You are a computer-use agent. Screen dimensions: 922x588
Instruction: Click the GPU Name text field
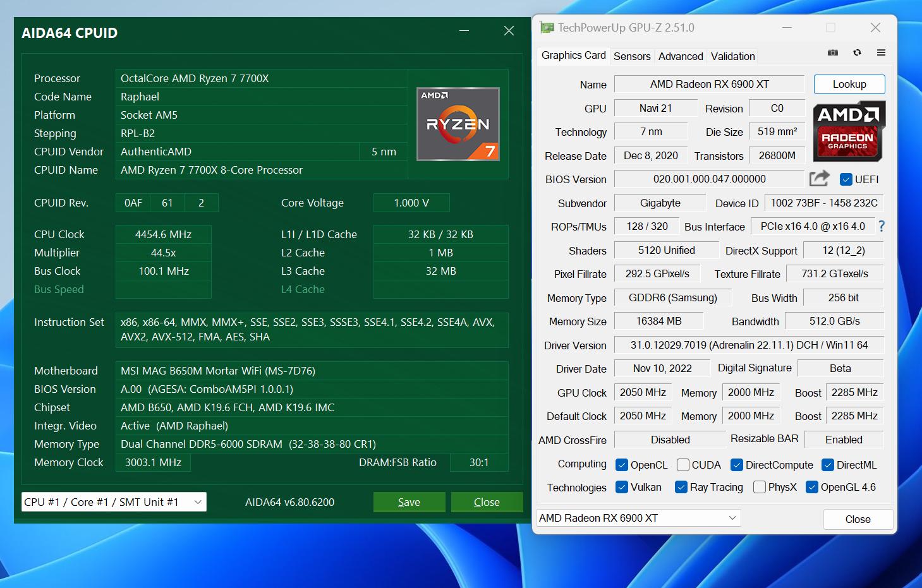pyautogui.click(x=709, y=84)
